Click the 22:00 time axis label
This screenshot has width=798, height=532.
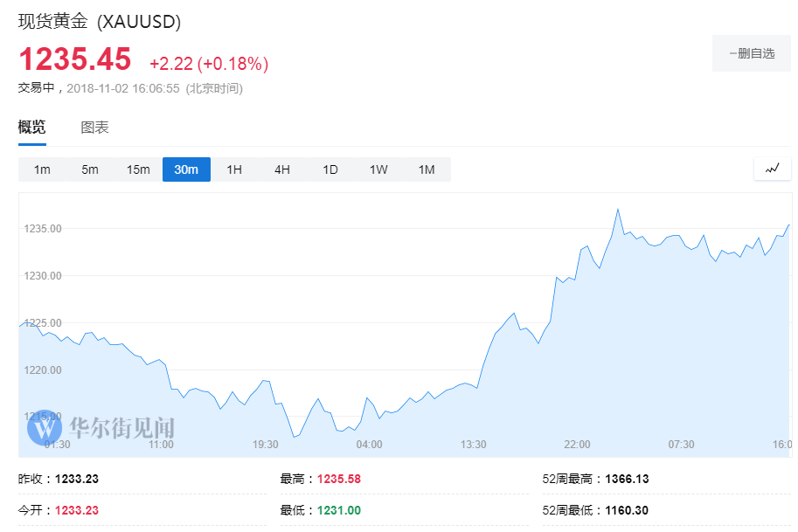(578, 445)
